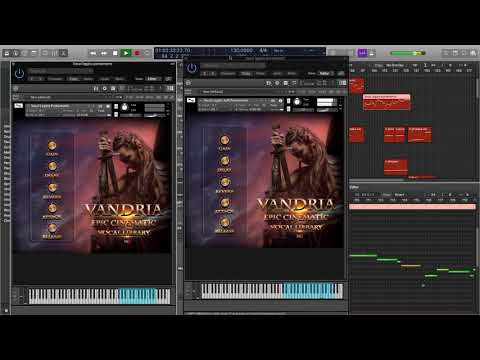Click Attack knob in right Vandria instrument
Image resolution: width=480 pixels, height=360 pixels.
click(225, 203)
